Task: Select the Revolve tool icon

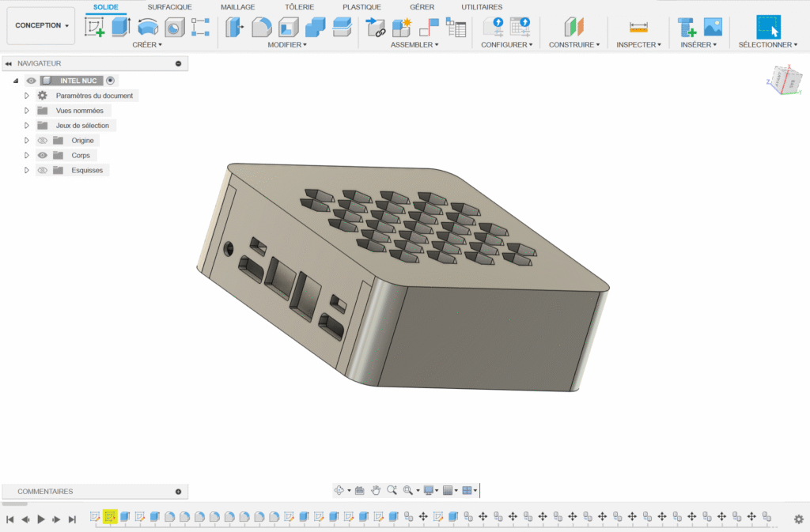Action: [x=147, y=28]
